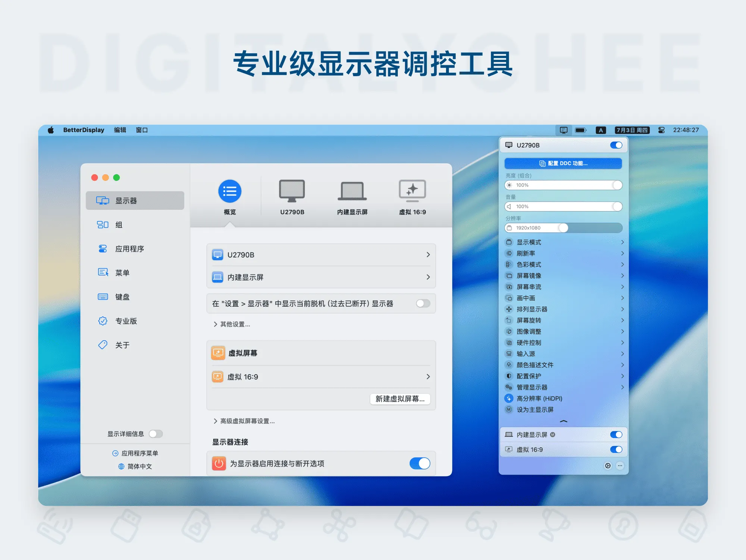Image resolution: width=746 pixels, height=560 pixels.
Task: Adjust the 亮度 brightness slider
Action: (x=563, y=185)
